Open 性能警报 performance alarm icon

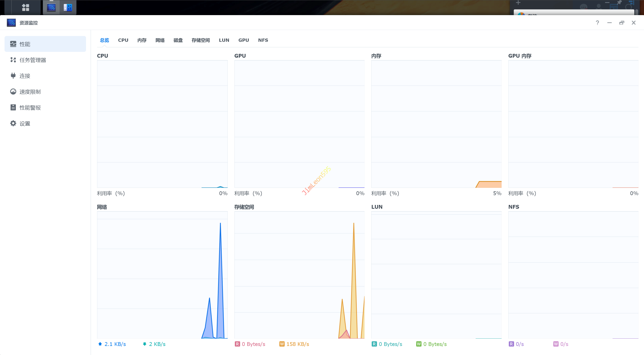click(13, 108)
